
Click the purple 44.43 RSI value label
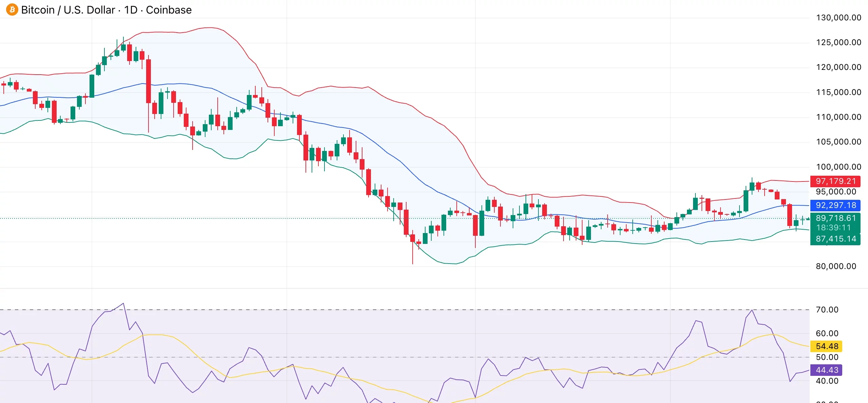coord(827,370)
